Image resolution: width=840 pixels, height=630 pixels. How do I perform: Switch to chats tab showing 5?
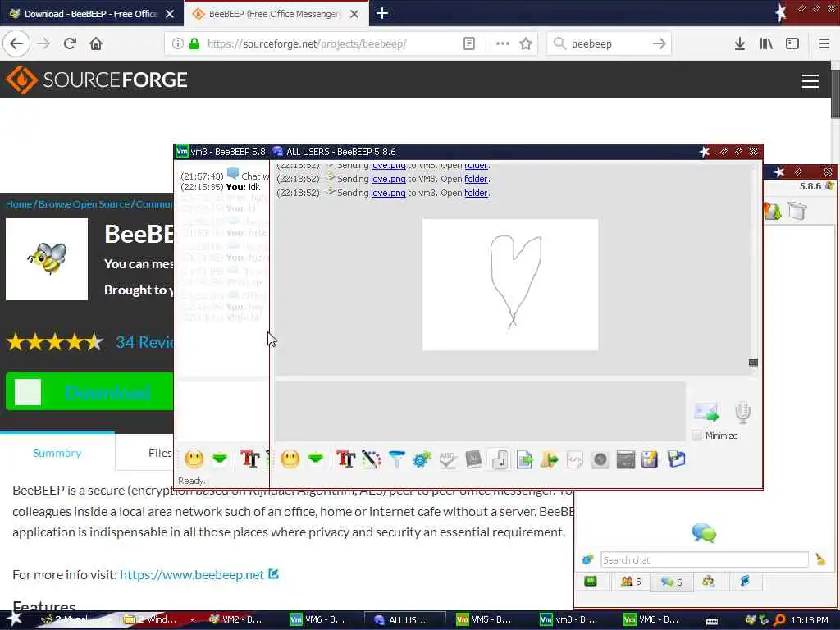(671, 582)
